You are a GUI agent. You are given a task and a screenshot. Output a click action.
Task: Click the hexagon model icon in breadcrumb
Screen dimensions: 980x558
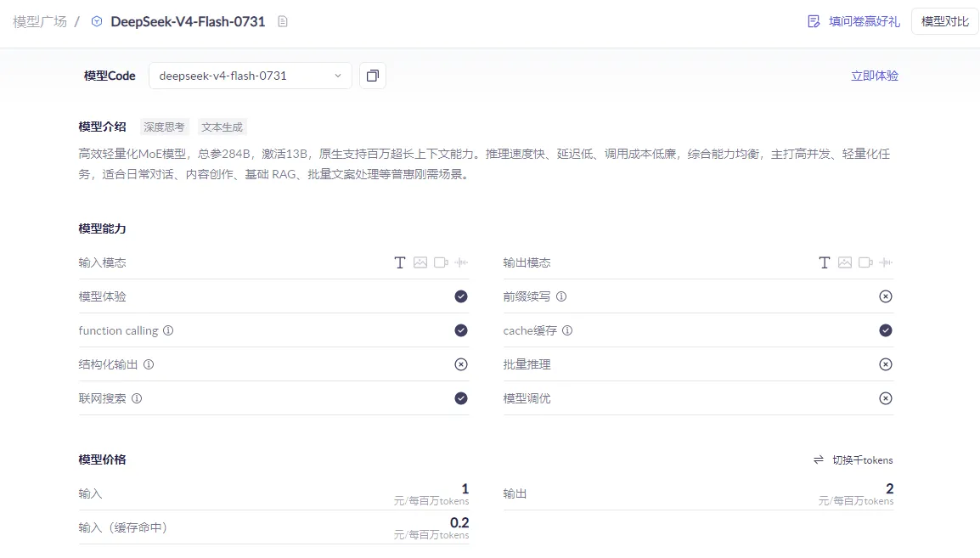click(x=97, y=22)
